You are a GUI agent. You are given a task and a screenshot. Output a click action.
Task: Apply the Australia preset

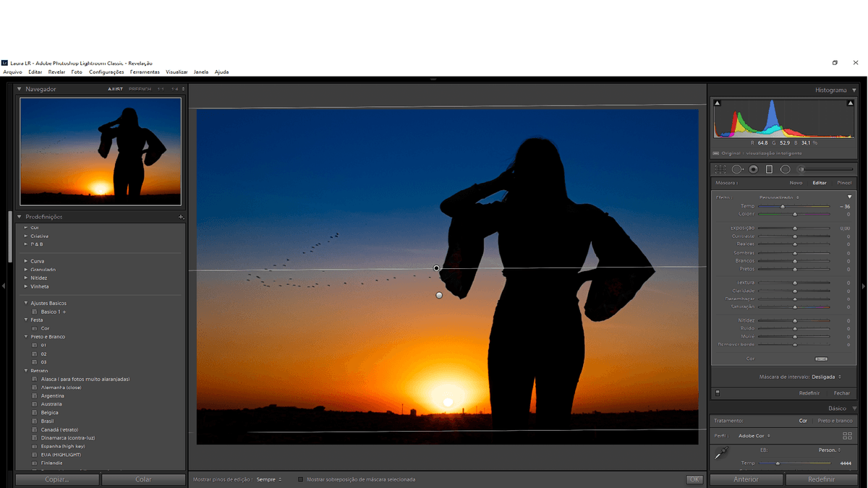51,404
